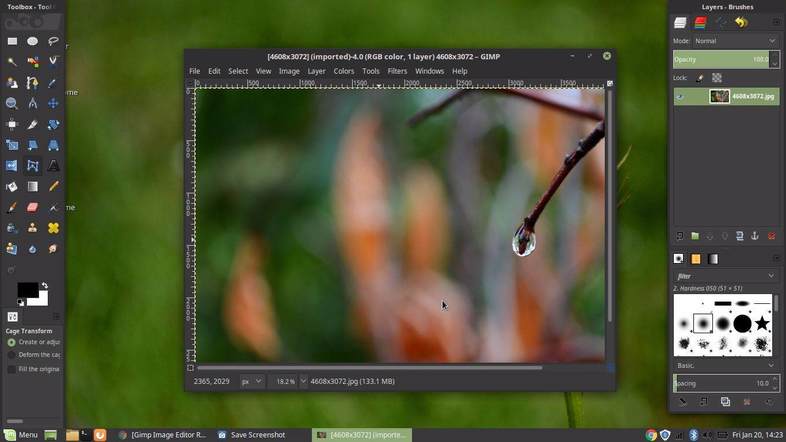Choose the Pencil tool
Screen dimensions: 786x442
pyautogui.click(x=53, y=186)
